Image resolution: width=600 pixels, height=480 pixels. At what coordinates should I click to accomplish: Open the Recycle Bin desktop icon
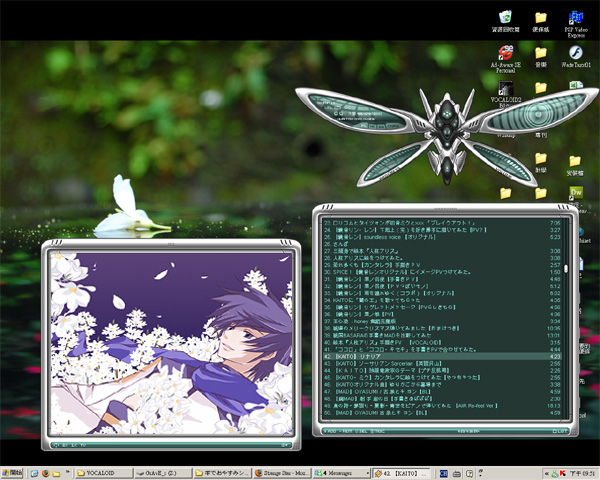click(505, 17)
